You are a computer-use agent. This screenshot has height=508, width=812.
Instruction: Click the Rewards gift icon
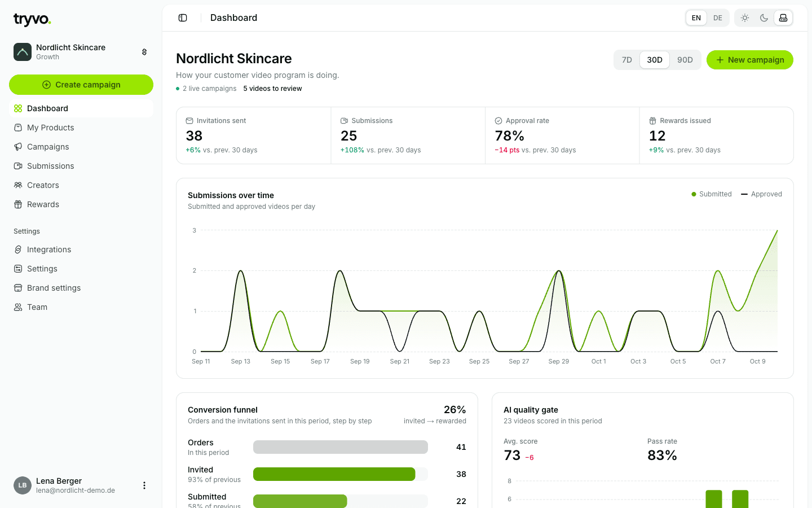pos(18,204)
